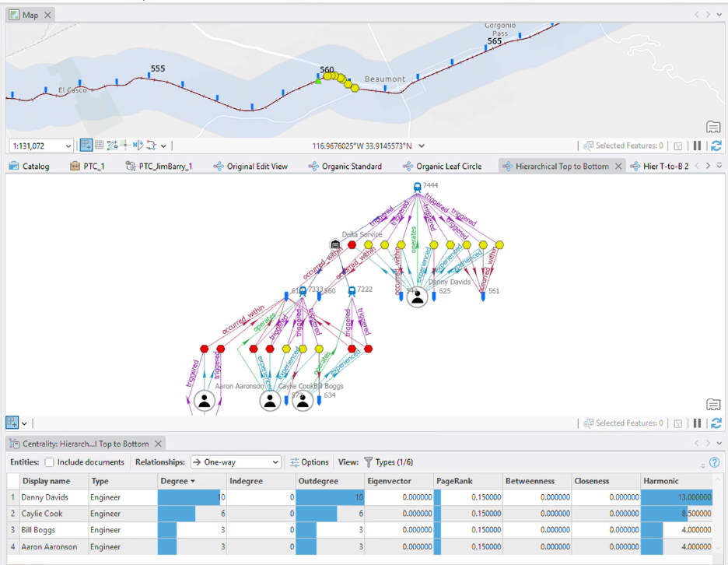The height and width of the screenshot is (565, 728).
Task: Toggle the grid icon in map toolbar
Action: (99, 146)
